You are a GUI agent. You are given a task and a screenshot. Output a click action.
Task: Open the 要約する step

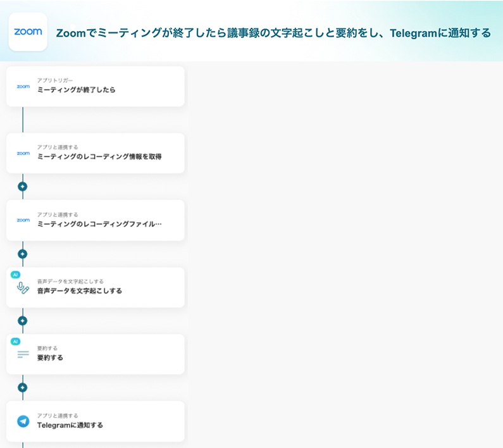(96, 354)
